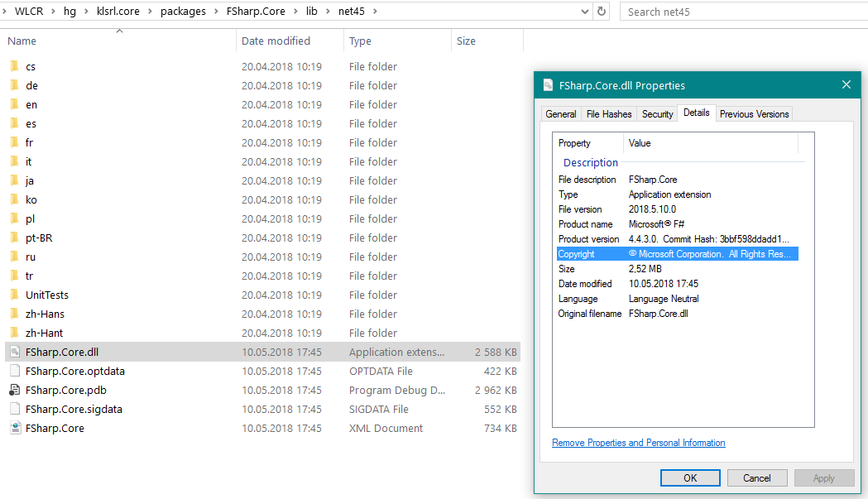Image resolution: width=868 pixels, height=499 pixels.
Task: Click Cancel in the Properties dialog
Action: (x=757, y=478)
